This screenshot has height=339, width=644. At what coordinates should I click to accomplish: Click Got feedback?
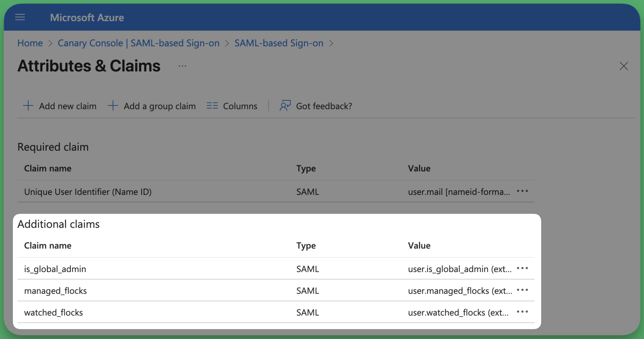point(316,106)
